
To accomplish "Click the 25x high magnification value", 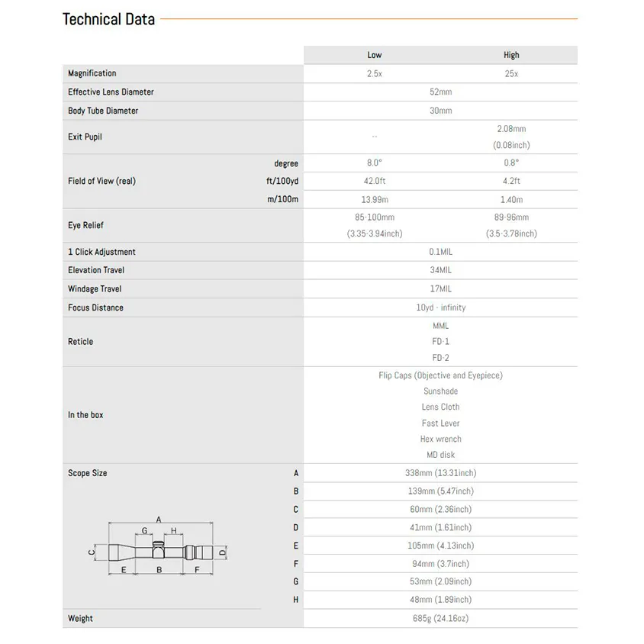I will click(511, 73).
